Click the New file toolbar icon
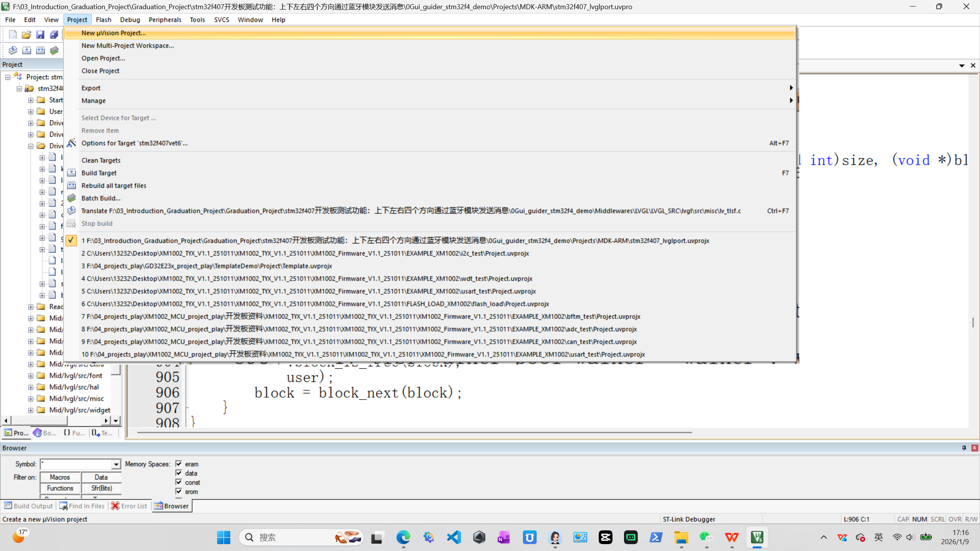 click(x=13, y=34)
